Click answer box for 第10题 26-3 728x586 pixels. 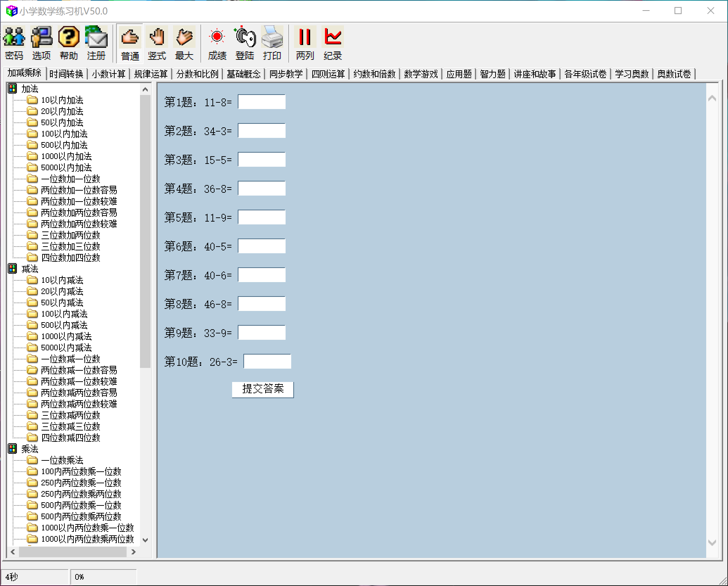pos(267,362)
